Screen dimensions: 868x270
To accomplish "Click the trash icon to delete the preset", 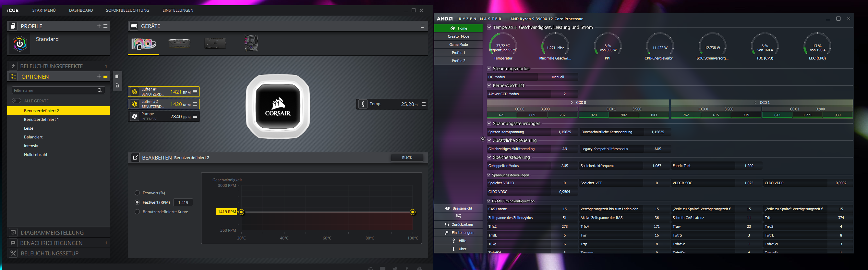I will [x=117, y=86].
